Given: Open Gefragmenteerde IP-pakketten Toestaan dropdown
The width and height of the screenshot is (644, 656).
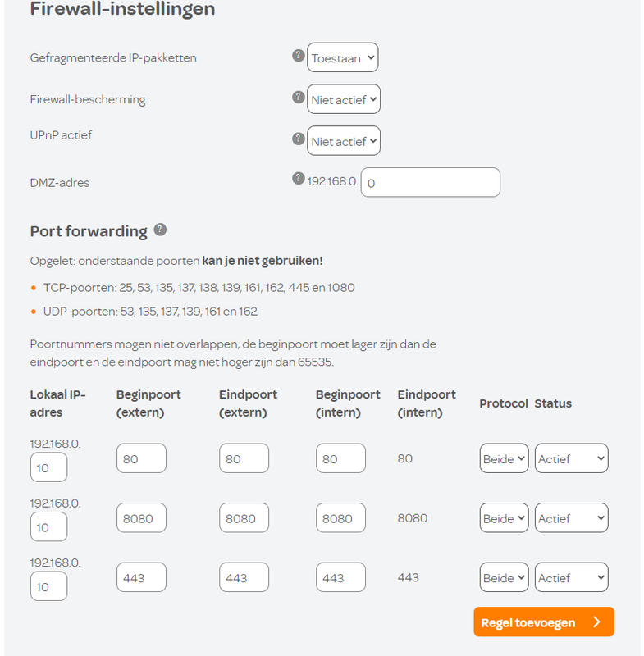Looking at the screenshot, I should tap(343, 58).
